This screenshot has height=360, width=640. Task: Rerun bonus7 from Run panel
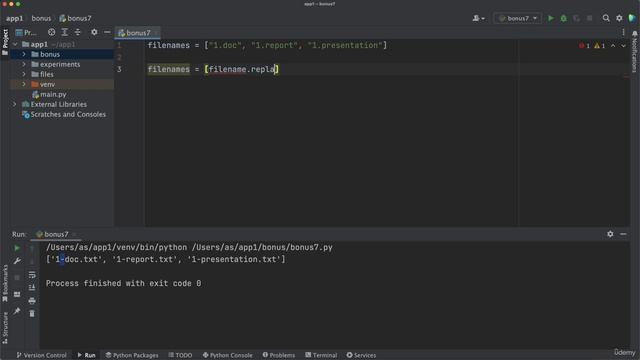pyautogui.click(x=17, y=248)
